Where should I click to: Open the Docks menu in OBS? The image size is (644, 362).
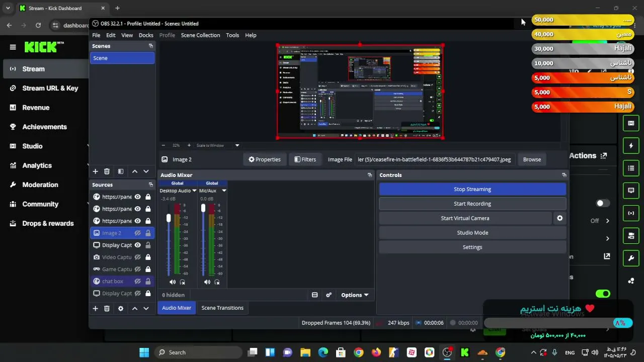tap(146, 35)
